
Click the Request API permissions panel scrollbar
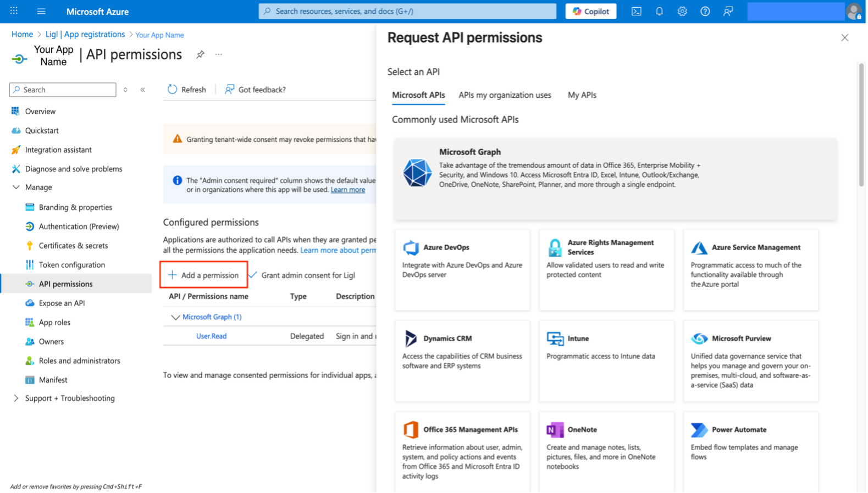tap(861, 125)
